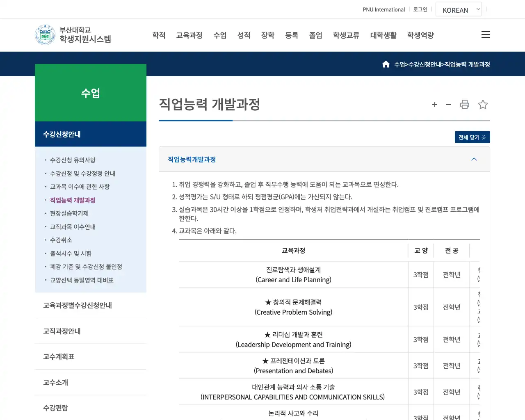Viewport: 525px width, 420px height.
Task: Select 수강신청안내 sidebar section header
Action: pyautogui.click(x=91, y=134)
